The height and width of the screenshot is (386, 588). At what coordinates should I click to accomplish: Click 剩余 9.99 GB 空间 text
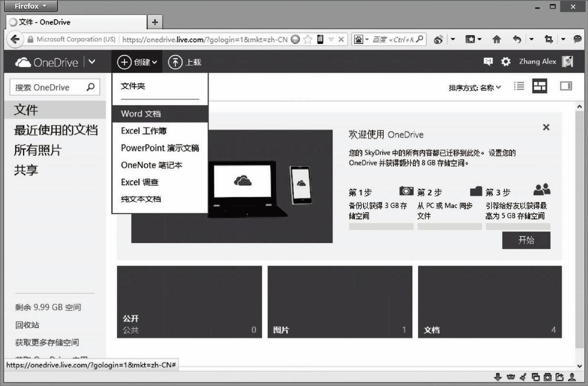pos(48,307)
